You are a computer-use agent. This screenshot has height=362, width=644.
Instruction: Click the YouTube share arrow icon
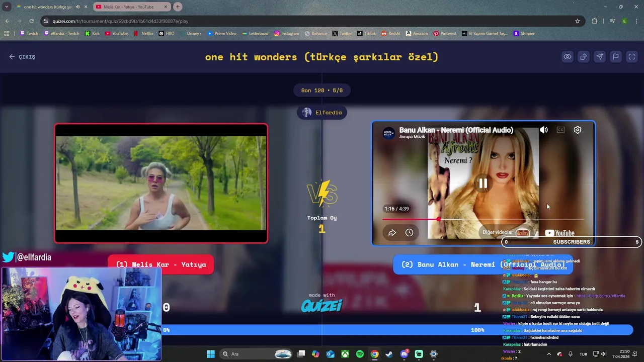click(x=392, y=233)
